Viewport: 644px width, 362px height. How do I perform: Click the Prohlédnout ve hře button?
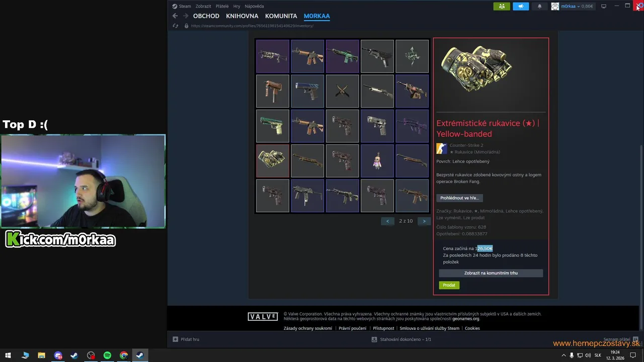click(459, 198)
